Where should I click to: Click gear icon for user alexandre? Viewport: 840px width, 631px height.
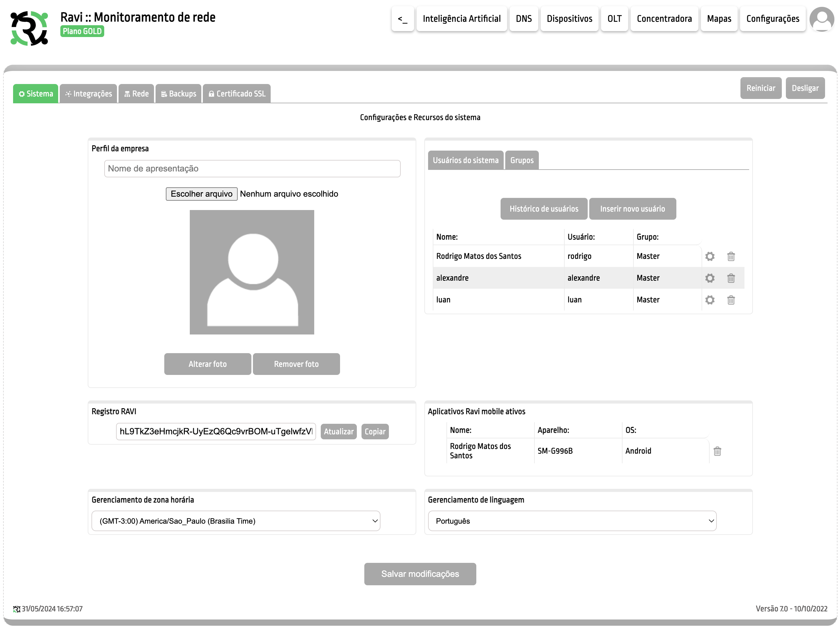pos(709,278)
